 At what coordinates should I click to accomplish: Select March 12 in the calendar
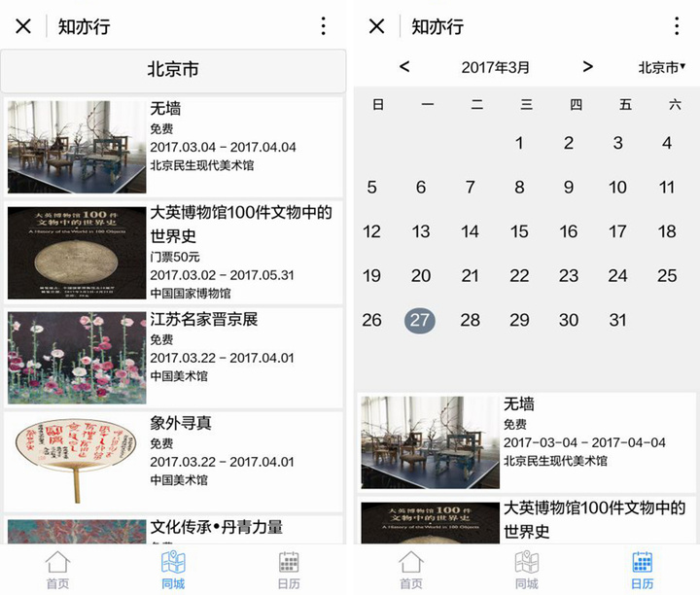pos(371,231)
